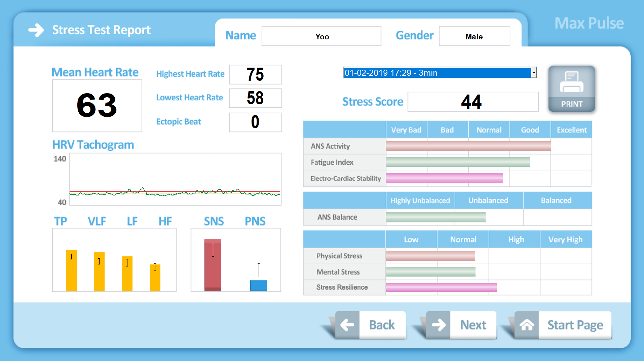Open the test date dropdown arrow
The height and width of the screenshot is (361, 644).
click(533, 73)
